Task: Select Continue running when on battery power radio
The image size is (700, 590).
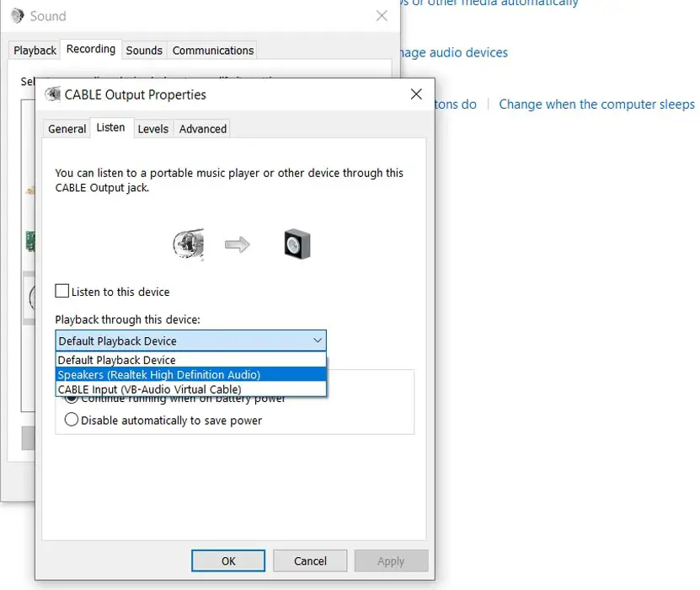Action: (72, 400)
